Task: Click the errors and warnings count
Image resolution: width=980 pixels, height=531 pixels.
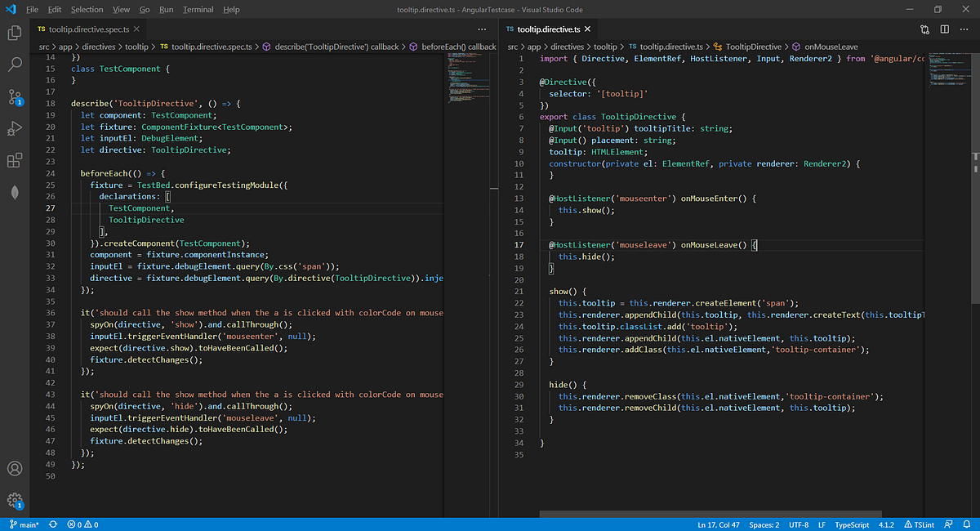Action: point(82,524)
